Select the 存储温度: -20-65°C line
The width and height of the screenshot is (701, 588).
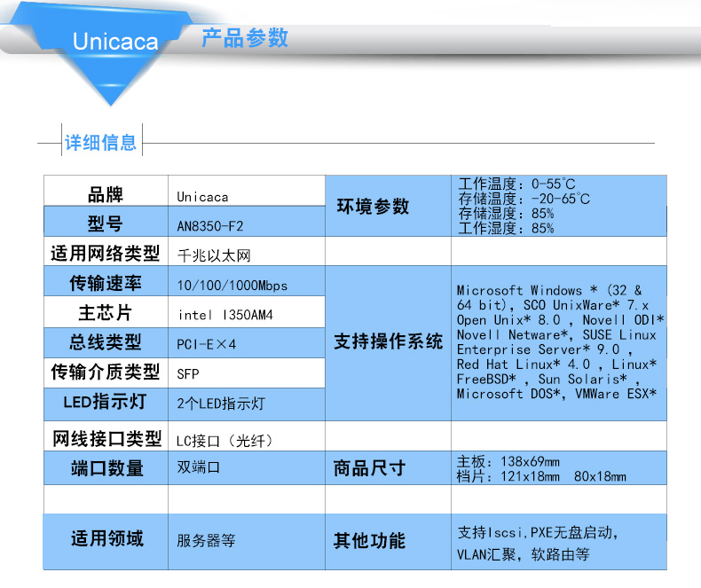[524, 199]
